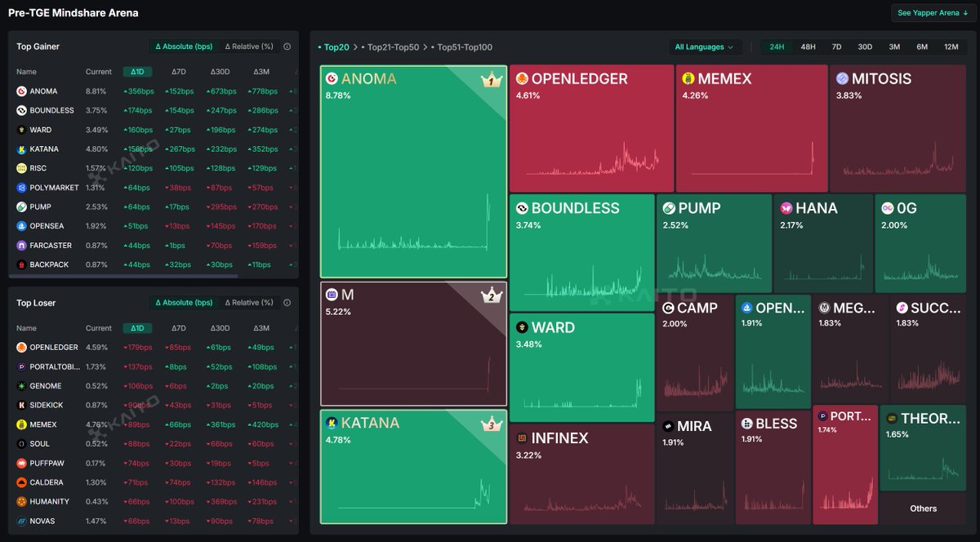The image size is (980, 542).
Task: Select Absolute (bps) in Top Loser panel
Action: pos(185,303)
